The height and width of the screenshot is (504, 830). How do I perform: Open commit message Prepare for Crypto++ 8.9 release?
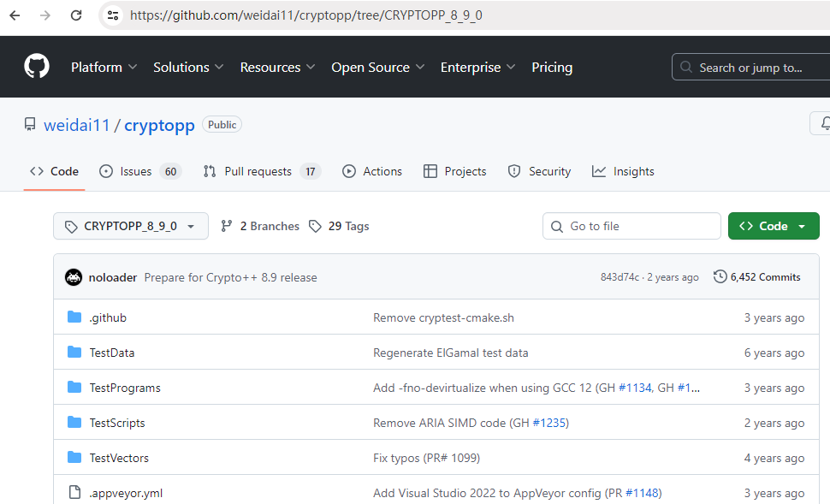coord(231,277)
